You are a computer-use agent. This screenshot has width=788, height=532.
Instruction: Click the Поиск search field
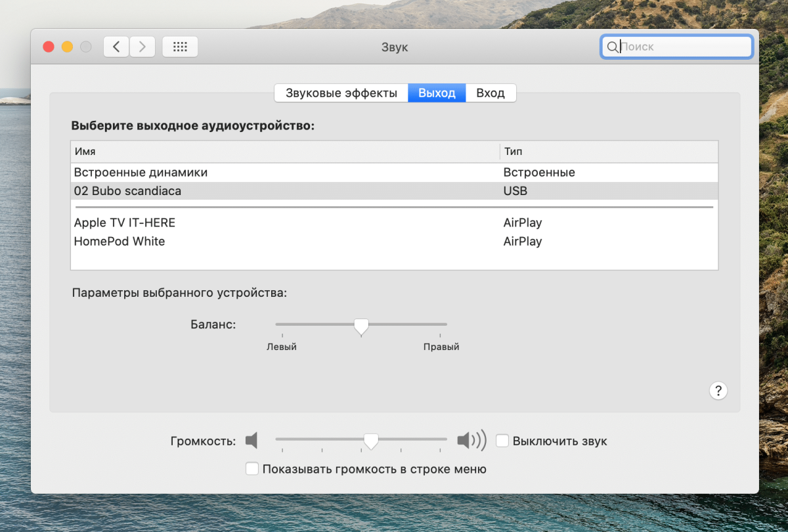683,47
